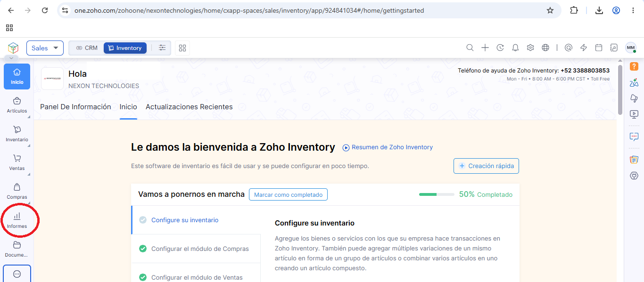Open Ventas cart in the left sidebar
644x282 pixels.
tap(17, 162)
